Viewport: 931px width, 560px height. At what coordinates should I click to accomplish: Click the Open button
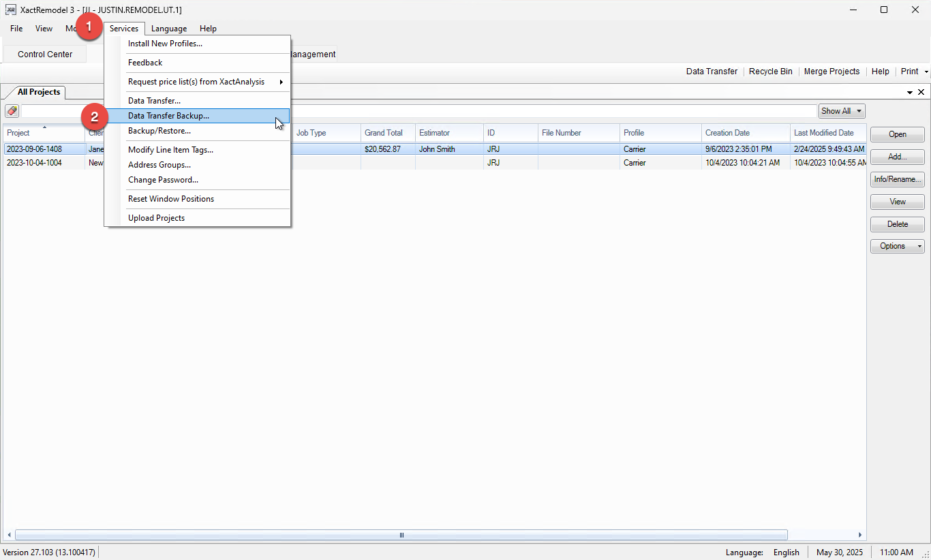(898, 134)
